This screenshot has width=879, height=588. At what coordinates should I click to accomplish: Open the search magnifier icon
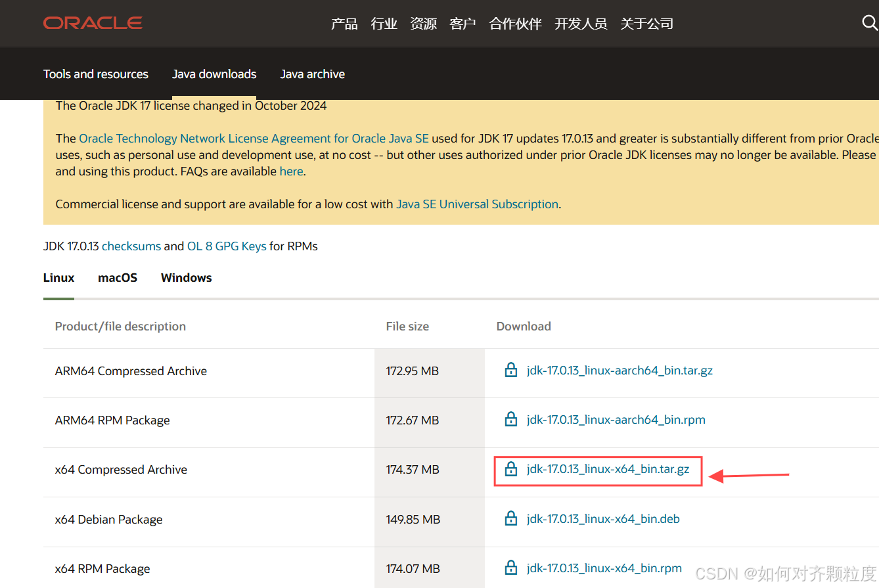click(870, 23)
